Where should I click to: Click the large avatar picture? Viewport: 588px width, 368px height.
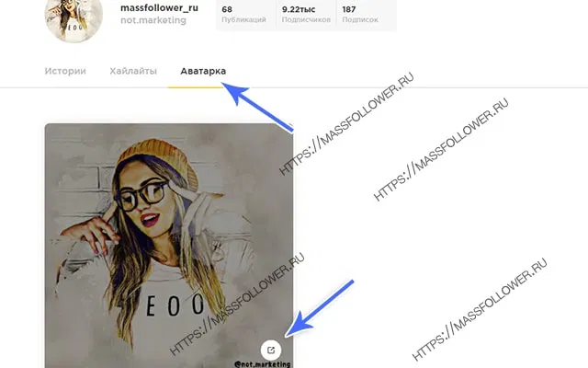coord(169,246)
